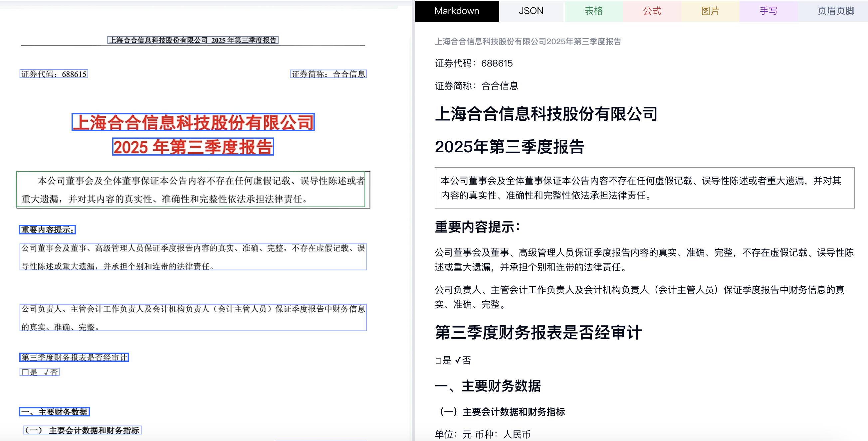868x441 pixels.
Task: Open the 公式 tab
Action: (652, 11)
